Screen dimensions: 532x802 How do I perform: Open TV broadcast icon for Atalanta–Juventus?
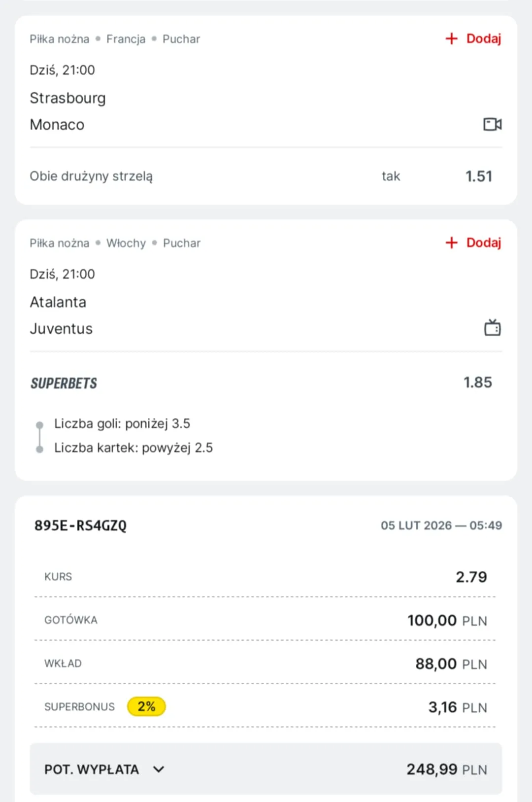coord(492,328)
